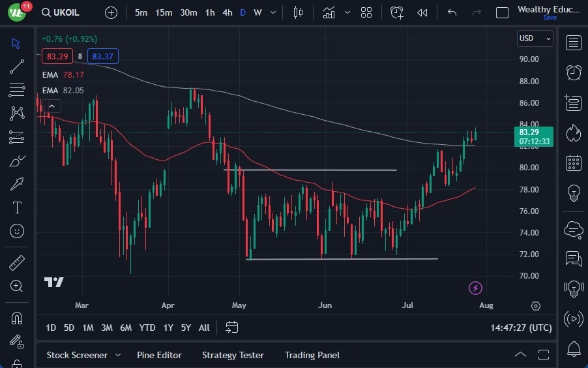
Task: Open the alerts panel clock icon
Action: tap(574, 72)
